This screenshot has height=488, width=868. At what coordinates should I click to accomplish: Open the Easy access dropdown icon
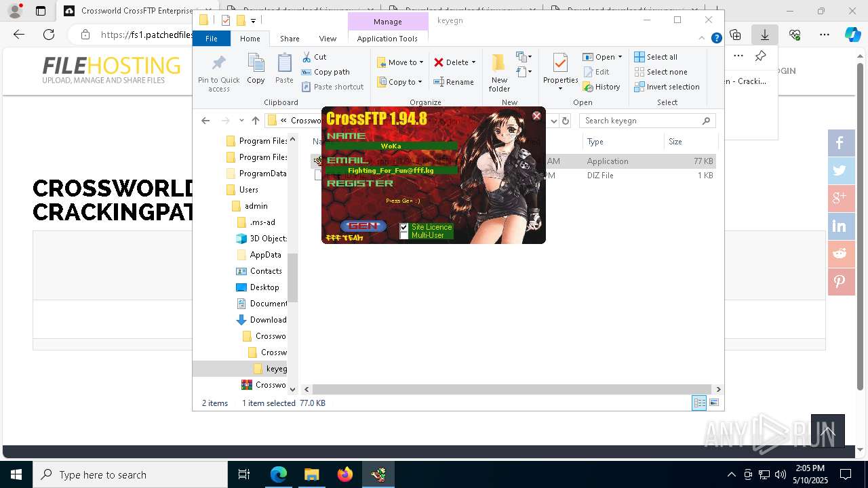coord(524,72)
